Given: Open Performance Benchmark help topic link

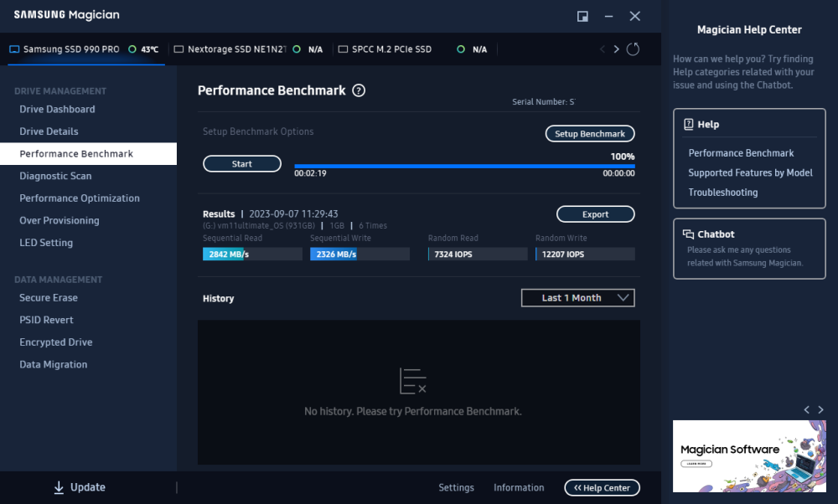Looking at the screenshot, I should [741, 153].
